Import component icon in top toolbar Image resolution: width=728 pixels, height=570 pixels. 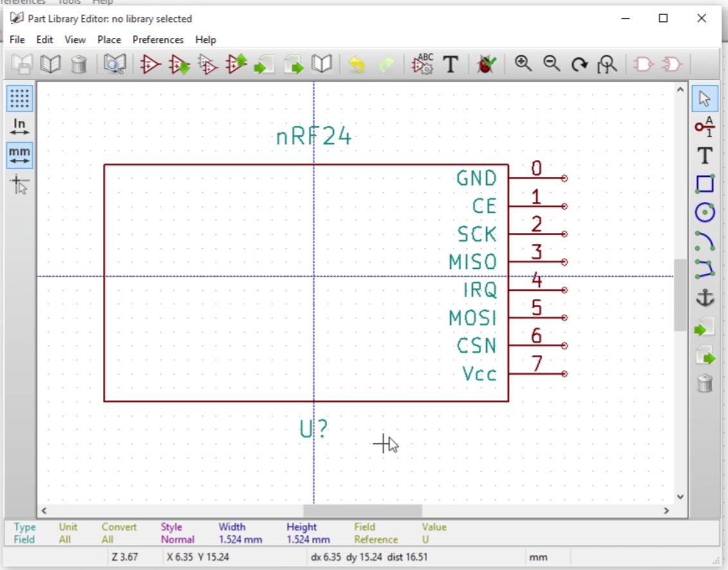[264, 64]
